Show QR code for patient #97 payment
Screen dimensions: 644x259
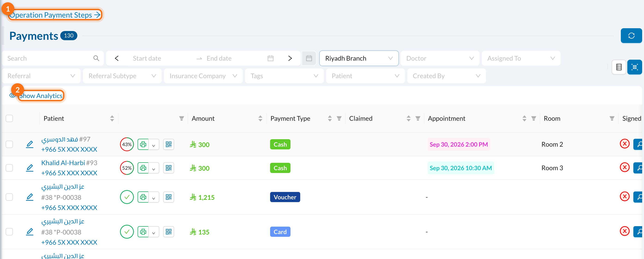tap(169, 144)
